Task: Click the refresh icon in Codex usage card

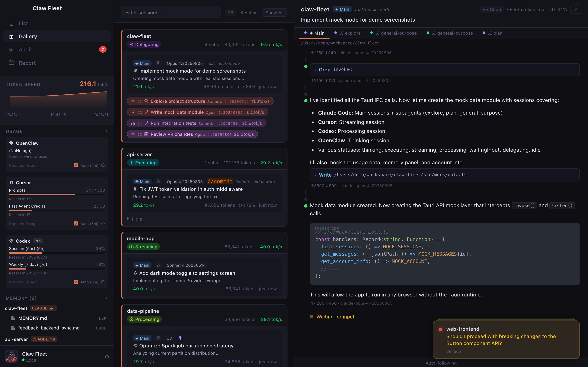Action: pos(103,282)
